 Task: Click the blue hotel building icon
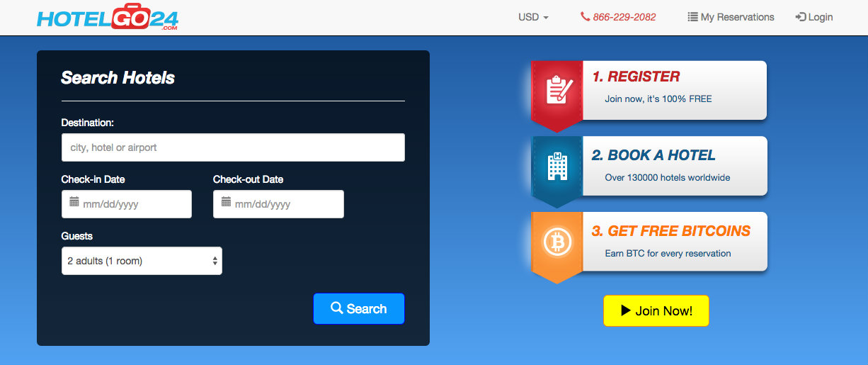[558, 166]
